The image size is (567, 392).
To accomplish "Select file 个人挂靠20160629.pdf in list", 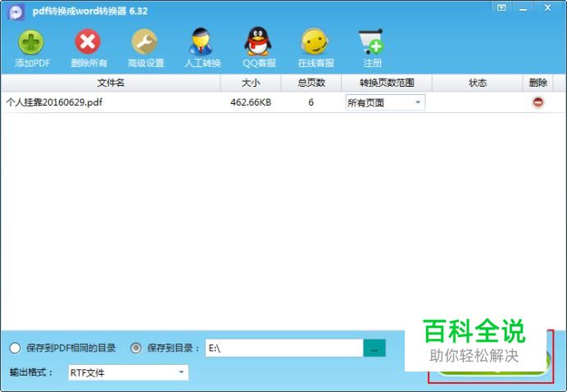I will (x=54, y=102).
